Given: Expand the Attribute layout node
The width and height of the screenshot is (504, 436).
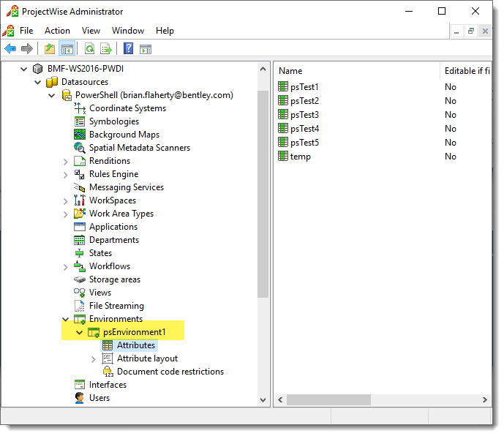Looking at the screenshot, I should pyautogui.click(x=94, y=358).
